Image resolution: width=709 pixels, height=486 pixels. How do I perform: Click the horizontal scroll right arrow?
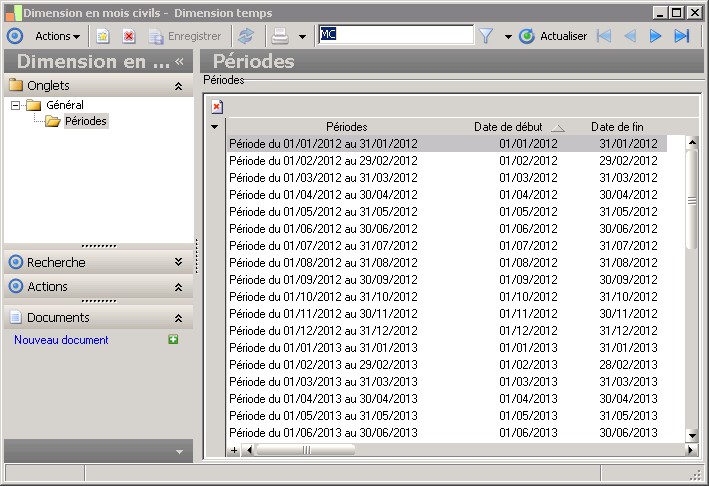(x=690, y=450)
